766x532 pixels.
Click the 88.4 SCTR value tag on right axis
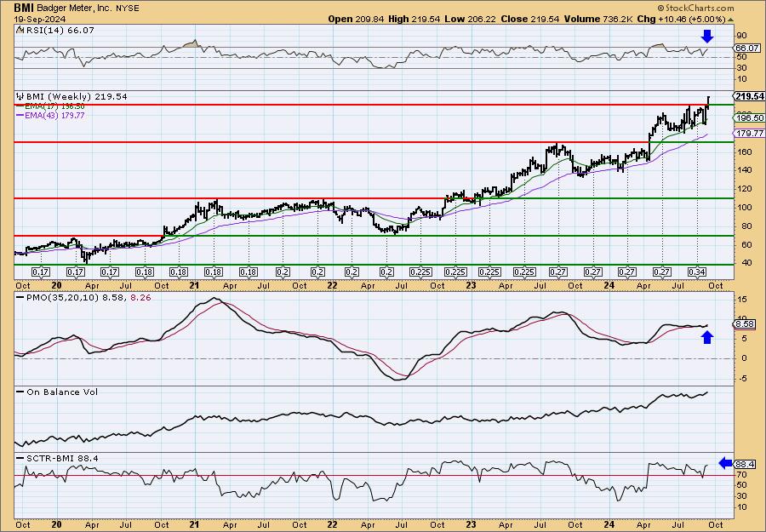click(746, 464)
